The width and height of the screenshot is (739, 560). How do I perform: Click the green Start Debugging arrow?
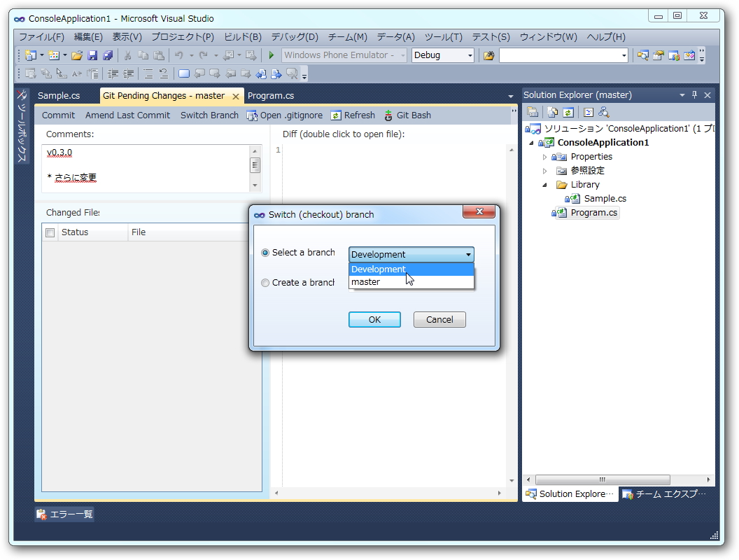pos(271,55)
